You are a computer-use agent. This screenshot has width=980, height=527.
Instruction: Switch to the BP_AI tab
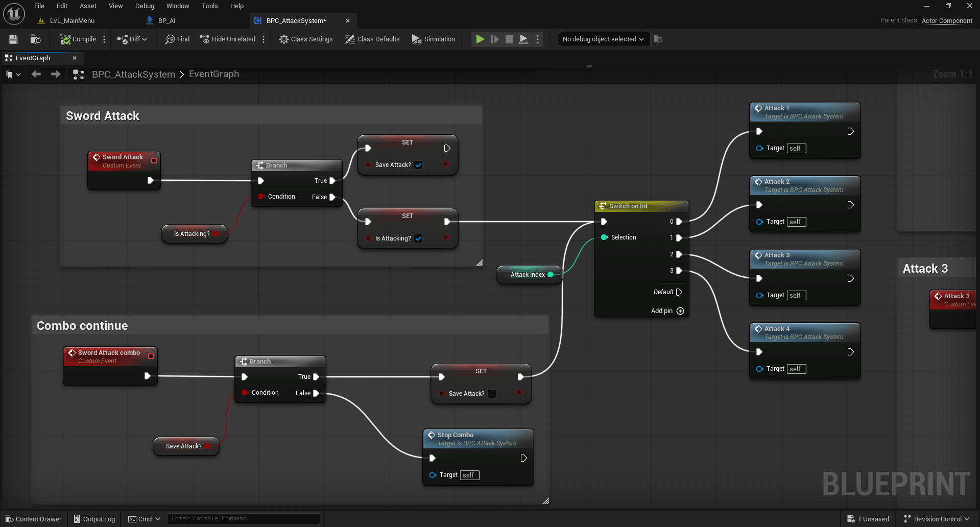[166, 21]
